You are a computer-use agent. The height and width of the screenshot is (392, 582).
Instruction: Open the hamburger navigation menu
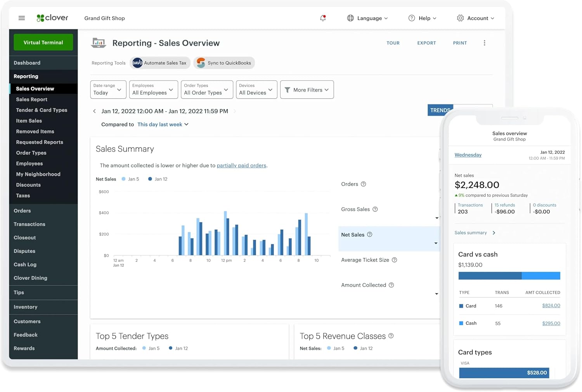22,18
